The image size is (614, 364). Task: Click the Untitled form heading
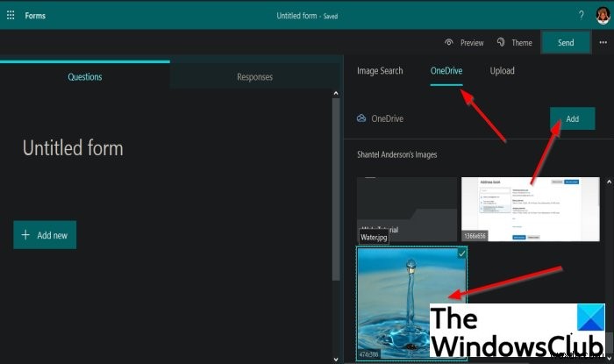[73, 148]
